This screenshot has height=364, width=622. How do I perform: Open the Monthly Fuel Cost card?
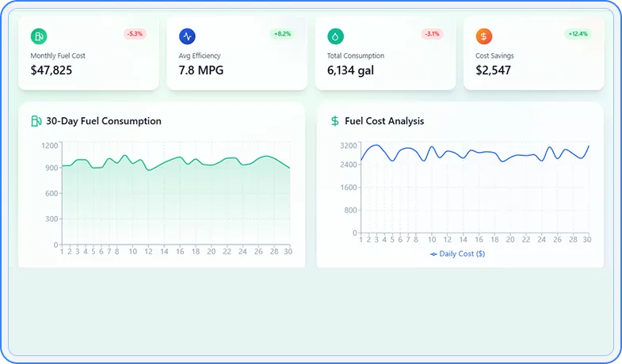88,54
